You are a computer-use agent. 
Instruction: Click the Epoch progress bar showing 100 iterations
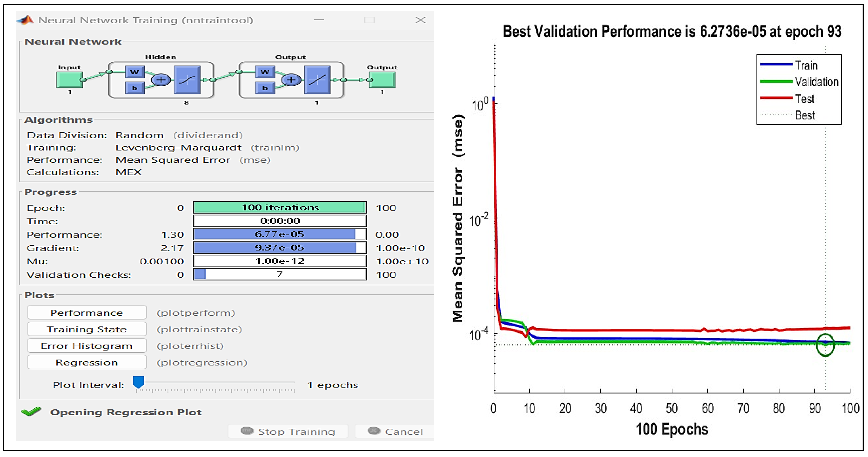(279, 207)
